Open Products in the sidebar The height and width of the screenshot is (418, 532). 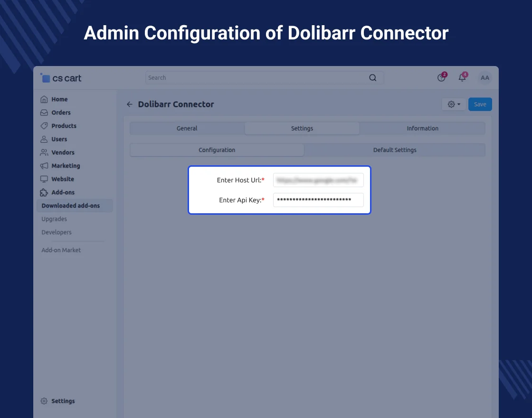(x=64, y=125)
